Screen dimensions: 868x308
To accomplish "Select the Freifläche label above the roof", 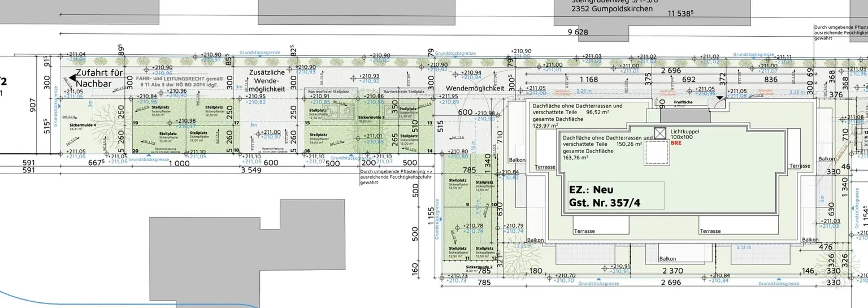I will coord(684,102).
